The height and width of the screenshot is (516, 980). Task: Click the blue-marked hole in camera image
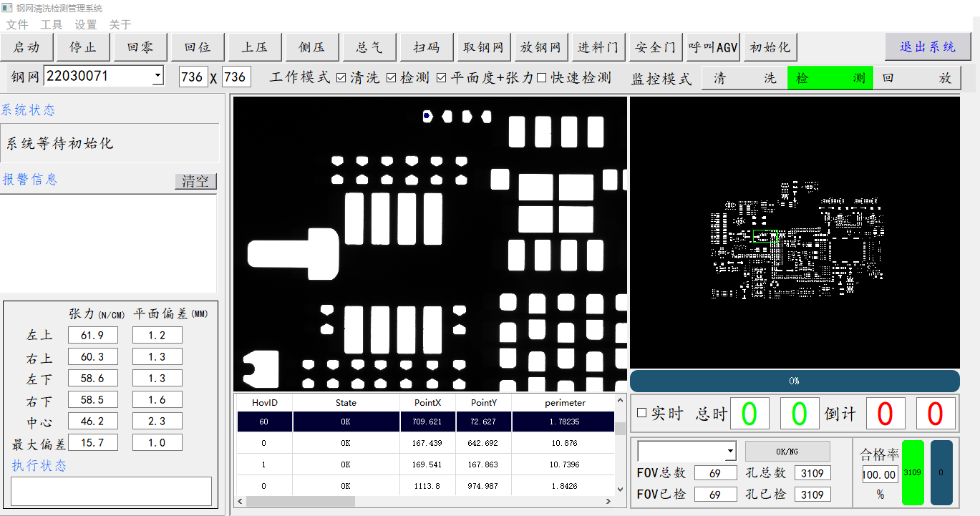point(427,115)
